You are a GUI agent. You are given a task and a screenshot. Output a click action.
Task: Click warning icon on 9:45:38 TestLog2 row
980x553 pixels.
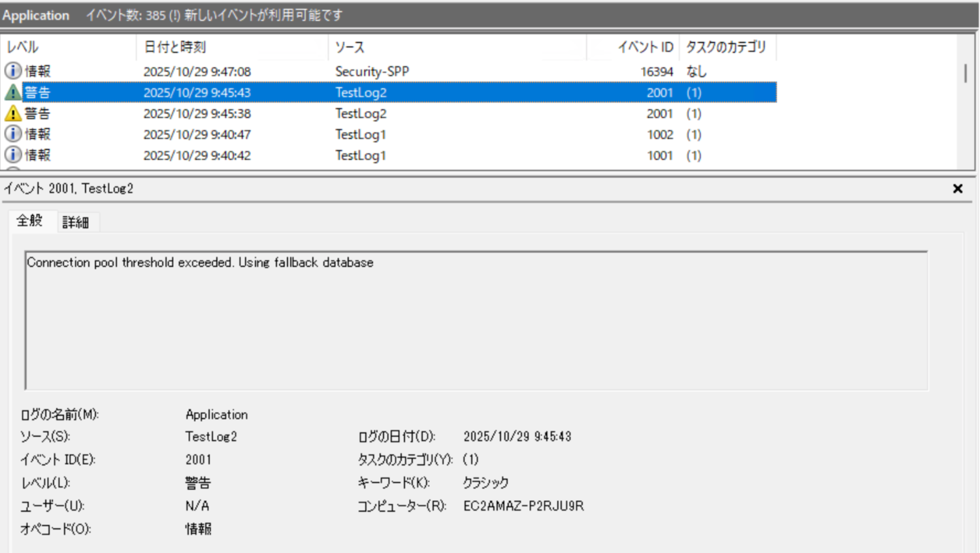point(12,113)
